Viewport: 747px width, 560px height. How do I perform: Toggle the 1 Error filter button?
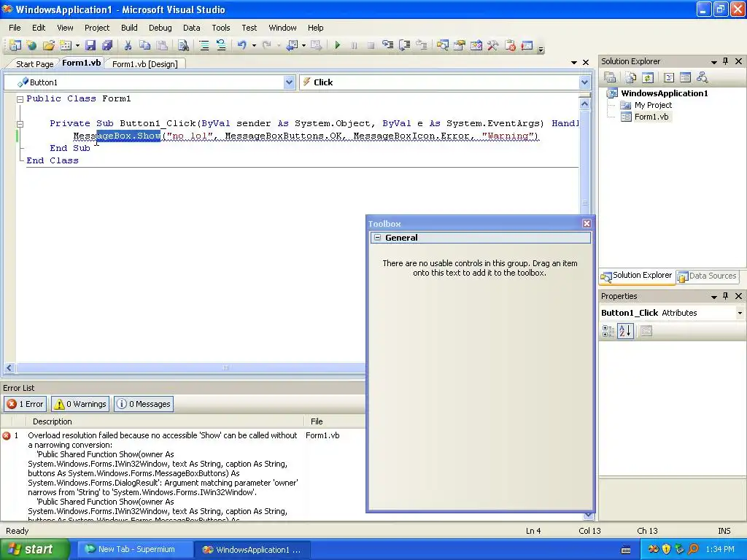coord(26,404)
